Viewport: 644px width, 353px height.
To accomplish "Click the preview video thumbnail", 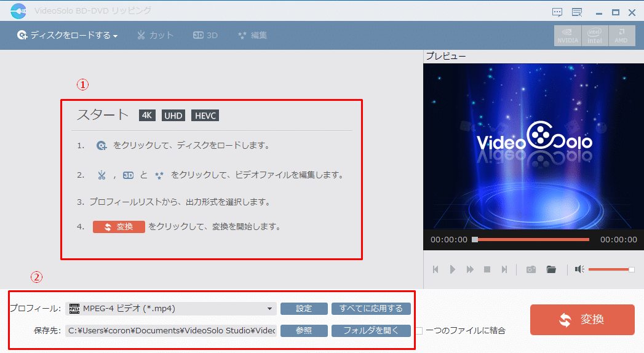I will [x=533, y=146].
